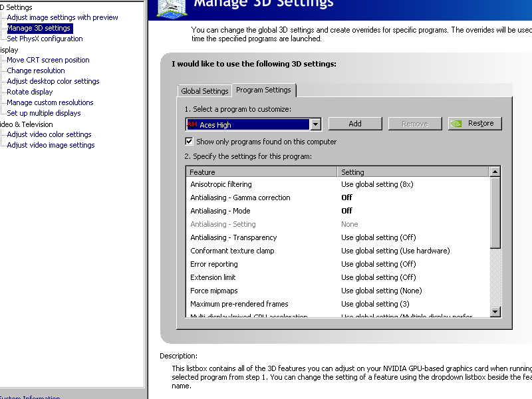The width and height of the screenshot is (532, 399).
Task: Click the Extension limit setting value
Action: pyautogui.click(x=378, y=277)
